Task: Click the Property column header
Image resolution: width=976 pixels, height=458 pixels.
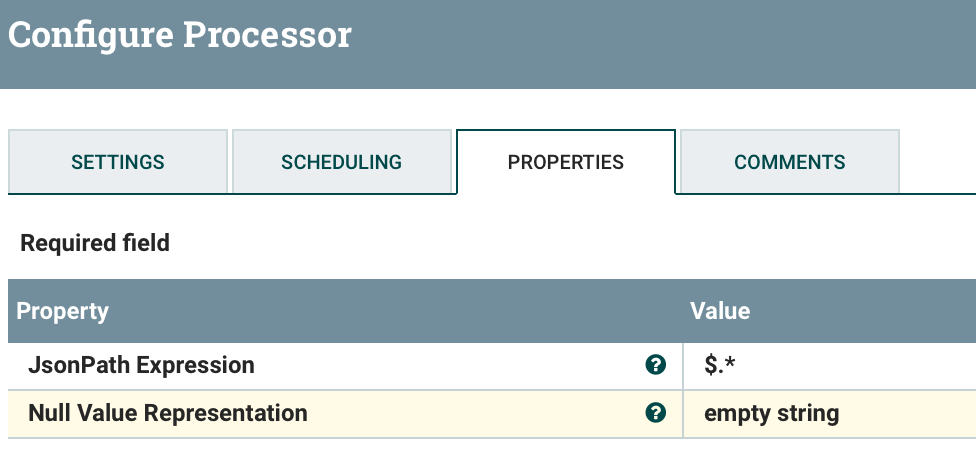Action: tap(62, 311)
